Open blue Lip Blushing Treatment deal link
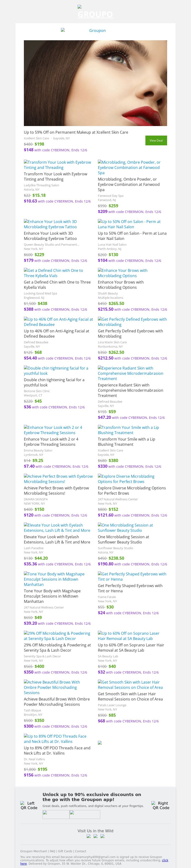Image resolution: width=191 pixels, height=868 pixels. coord(128,430)
